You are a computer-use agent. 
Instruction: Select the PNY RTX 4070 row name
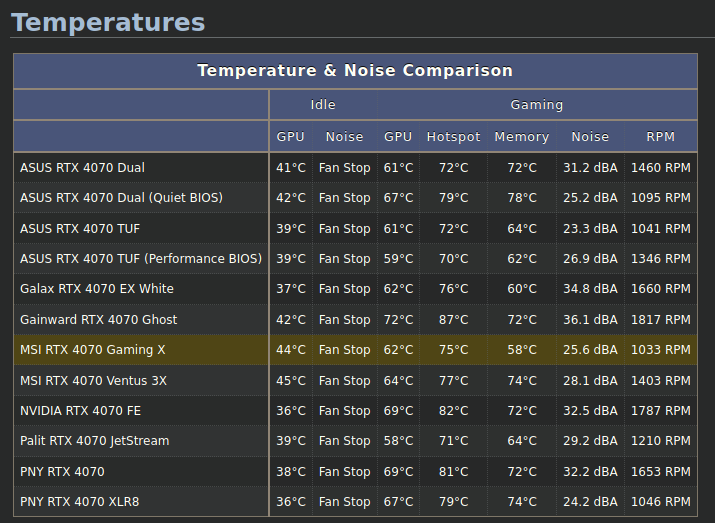pos(62,471)
